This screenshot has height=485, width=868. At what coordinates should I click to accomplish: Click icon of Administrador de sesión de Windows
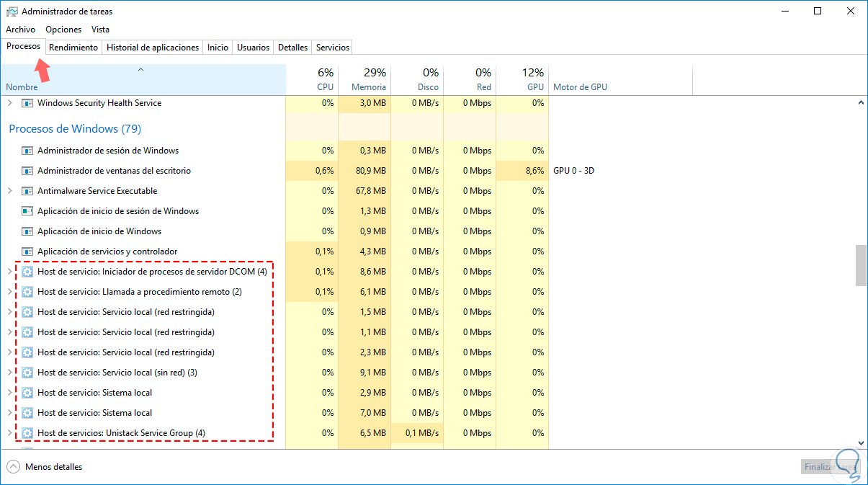point(27,151)
